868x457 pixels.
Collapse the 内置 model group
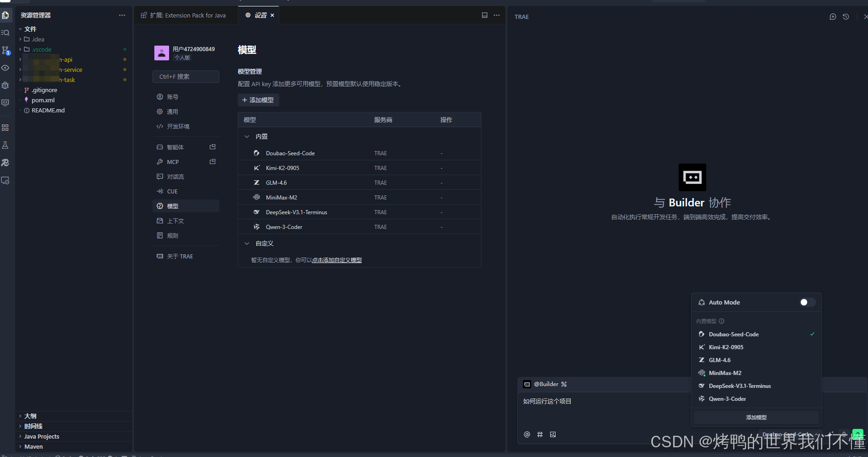tap(247, 136)
